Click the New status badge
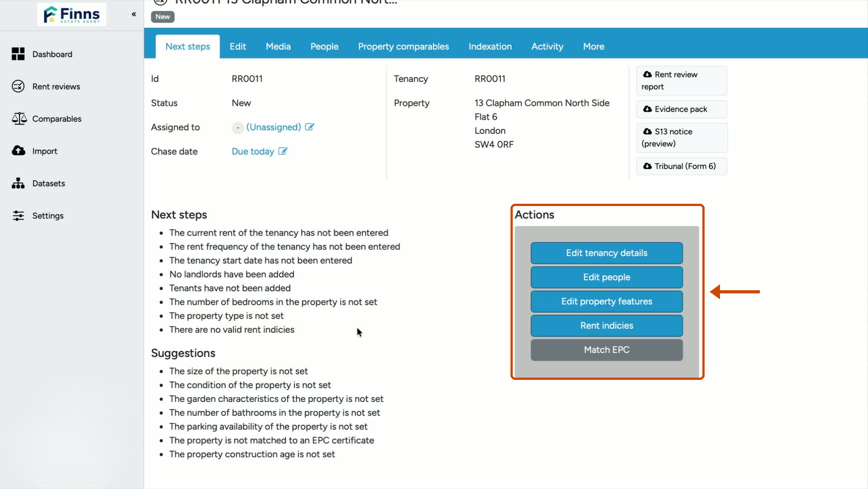Screen dimensions: 868x489 click(162, 17)
